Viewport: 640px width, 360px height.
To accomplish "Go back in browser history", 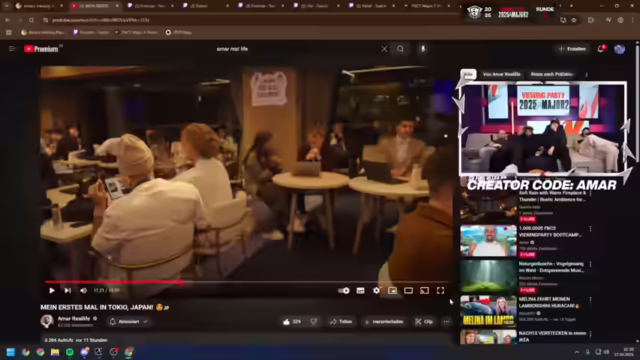I will (x=7, y=20).
